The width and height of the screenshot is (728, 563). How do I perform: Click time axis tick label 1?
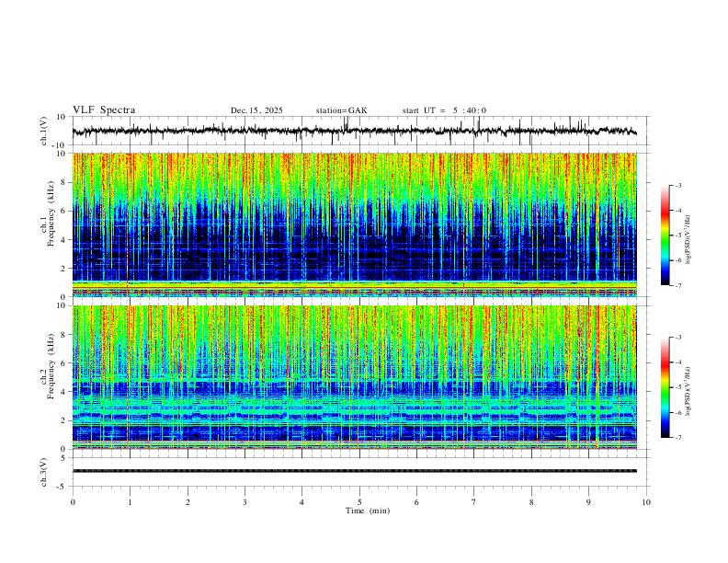130,502
